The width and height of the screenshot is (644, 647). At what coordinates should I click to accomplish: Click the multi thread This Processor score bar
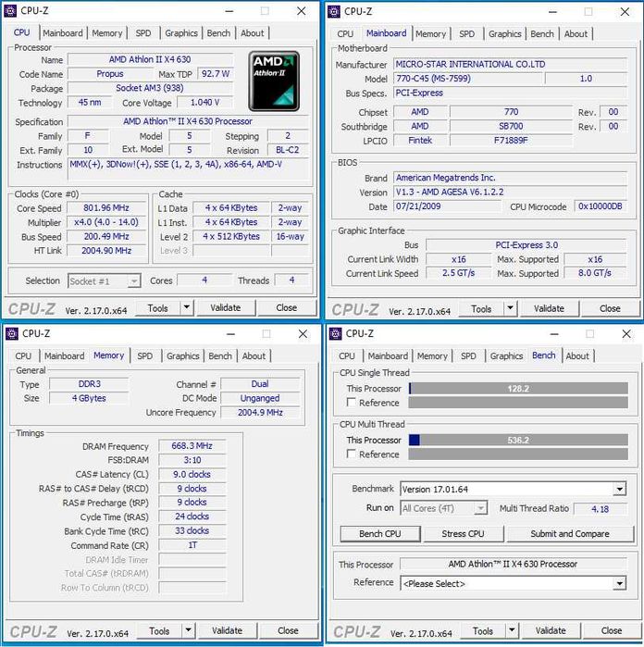pos(518,440)
